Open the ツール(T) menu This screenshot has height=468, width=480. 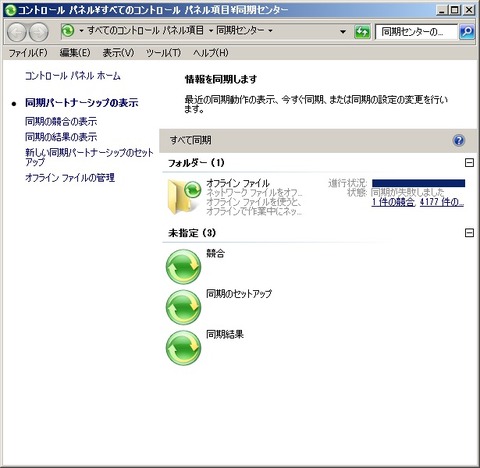tap(163, 53)
